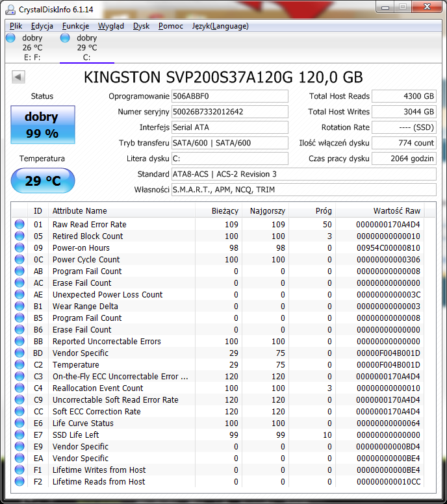The height and width of the screenshot is (504, 447).
Task: Open the Dysk menu
Action: pos(141,26)
